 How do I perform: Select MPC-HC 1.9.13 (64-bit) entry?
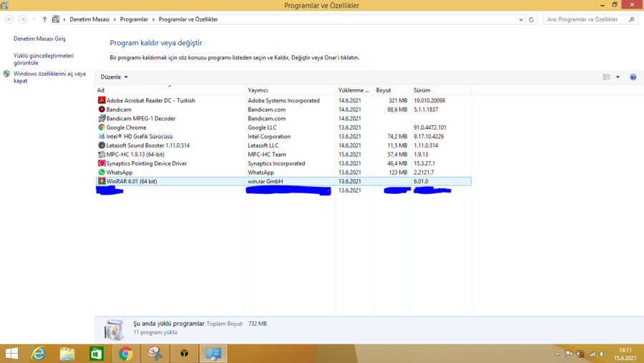click(x=283, y=154)
